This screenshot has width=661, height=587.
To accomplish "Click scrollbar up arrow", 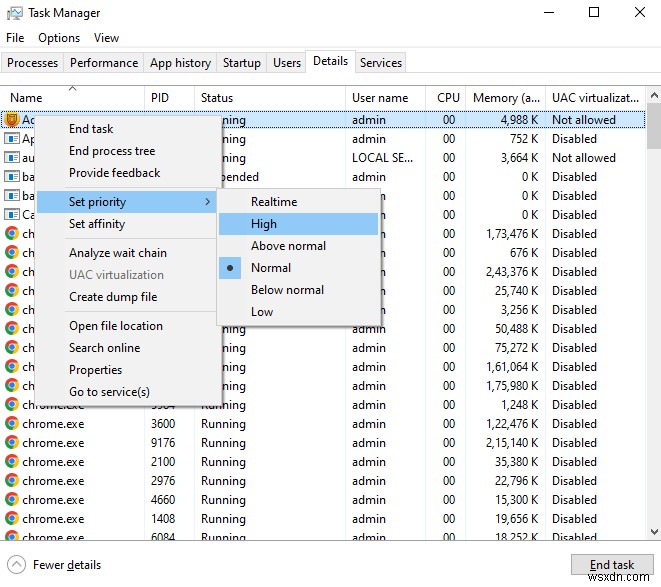I will coord(654,95).
